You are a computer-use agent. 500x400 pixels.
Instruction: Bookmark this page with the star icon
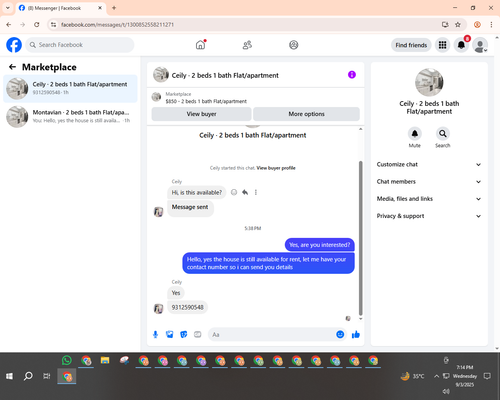point(458,25)
